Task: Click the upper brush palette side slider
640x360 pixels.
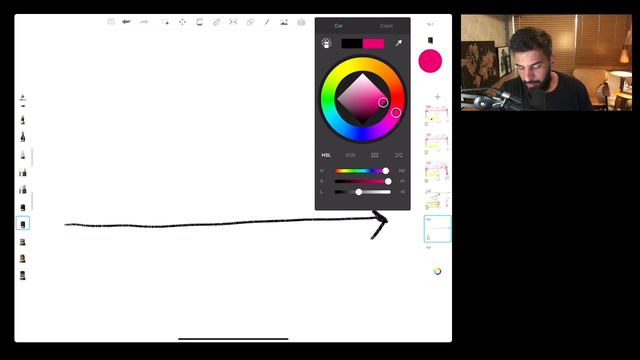Action: coord(32,158)
